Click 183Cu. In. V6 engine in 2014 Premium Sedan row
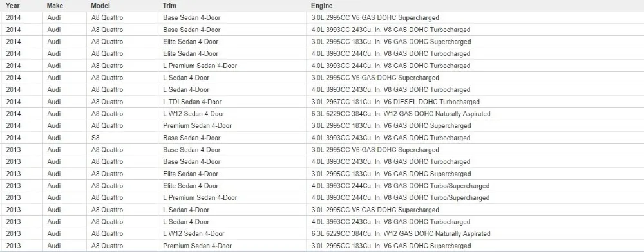This screenshot has width=644, height=252. point(391,126)
